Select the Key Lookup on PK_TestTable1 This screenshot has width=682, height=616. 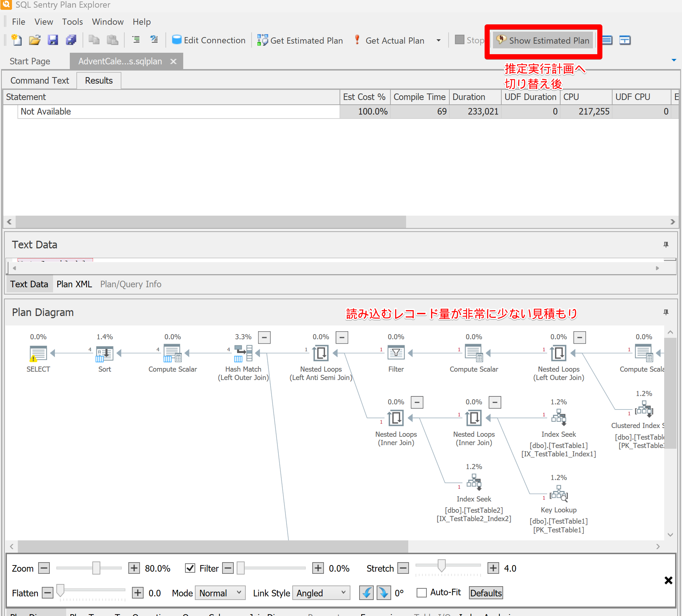(559, 493)
